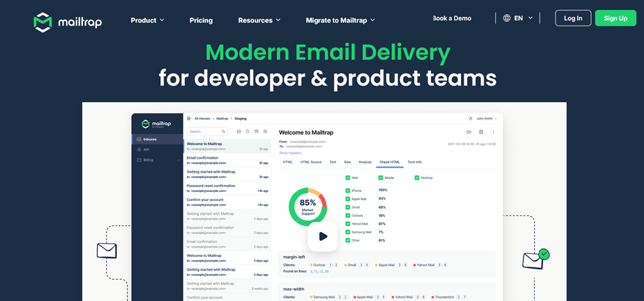The width and height of the screenshot is (644, 301).
Task: Open the Resources dropdown
Action: [259, 20]
